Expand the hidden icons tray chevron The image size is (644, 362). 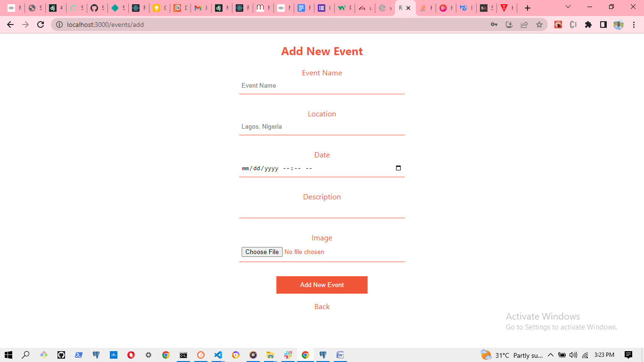click(x=550, y=355)
